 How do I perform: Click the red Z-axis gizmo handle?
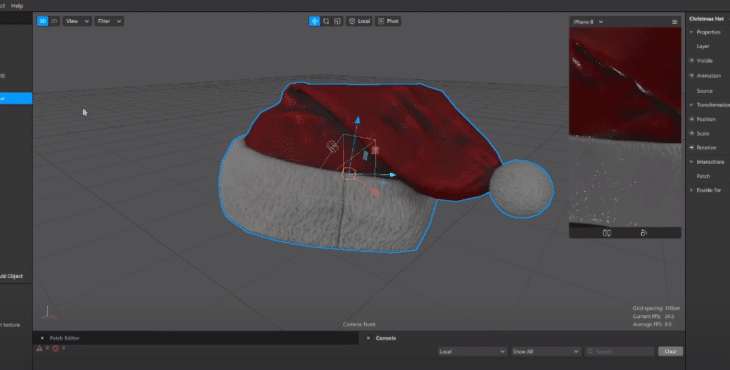coord(375,192)
